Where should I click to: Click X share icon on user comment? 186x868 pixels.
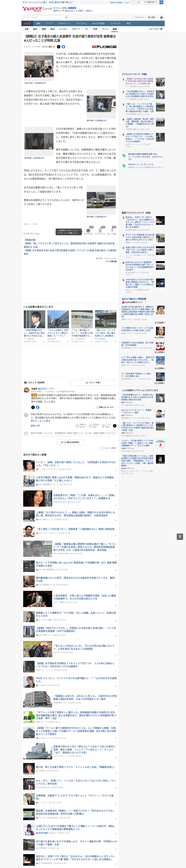coord(114,426)
